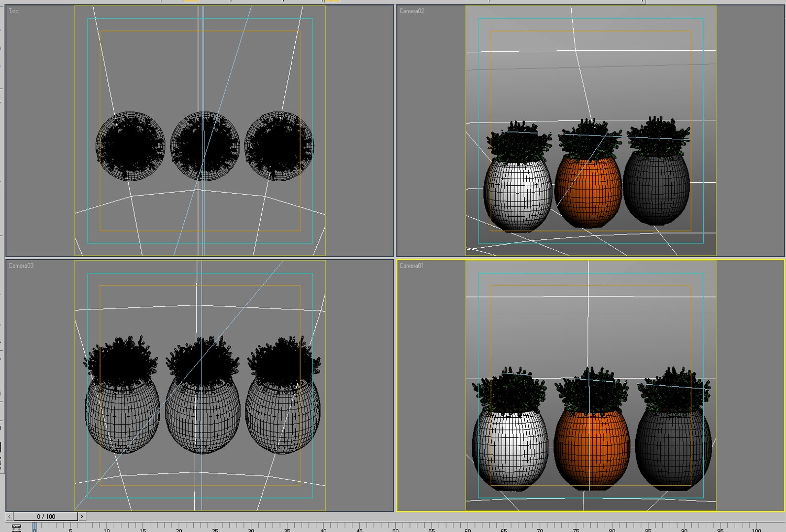Select the dark gray pot in Camera02 viewport

[x=656, y=190]
